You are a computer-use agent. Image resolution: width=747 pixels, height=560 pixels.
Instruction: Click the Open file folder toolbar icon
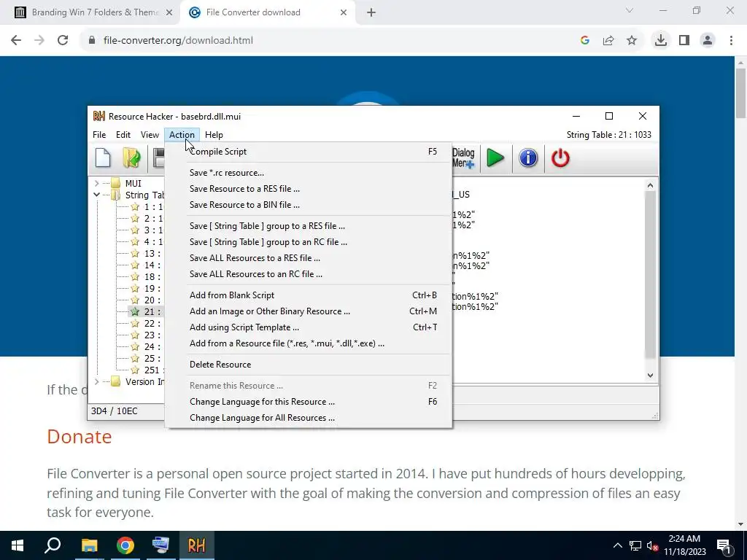[131, 158]
